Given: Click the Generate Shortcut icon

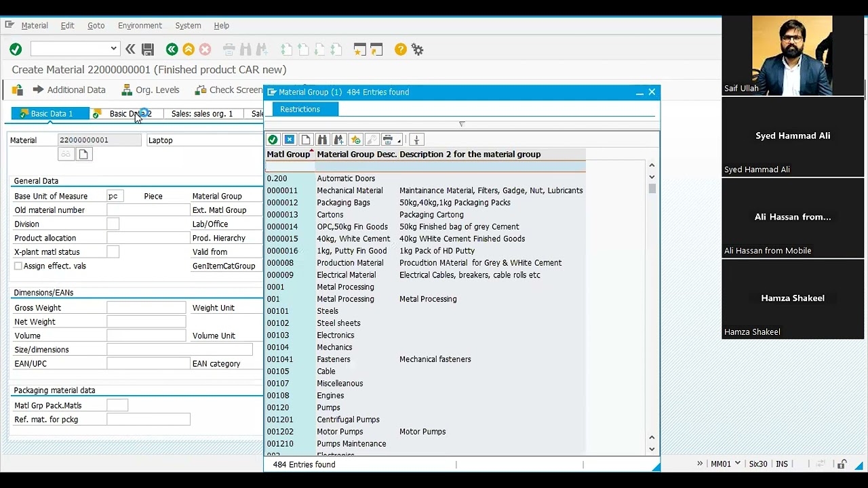Looking at the screenshot, I should coord(376,49).
